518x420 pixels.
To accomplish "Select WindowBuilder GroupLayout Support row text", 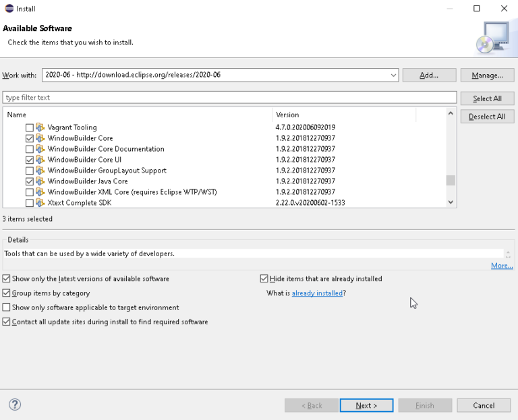I will pyautogui.click(x=107, y=171).
